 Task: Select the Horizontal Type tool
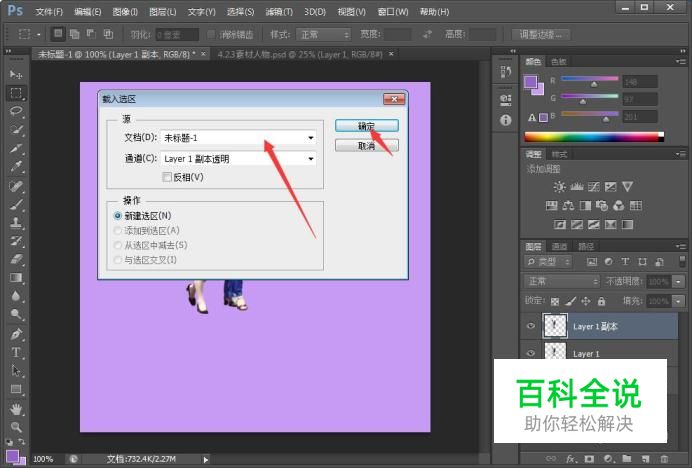[16, 352]
